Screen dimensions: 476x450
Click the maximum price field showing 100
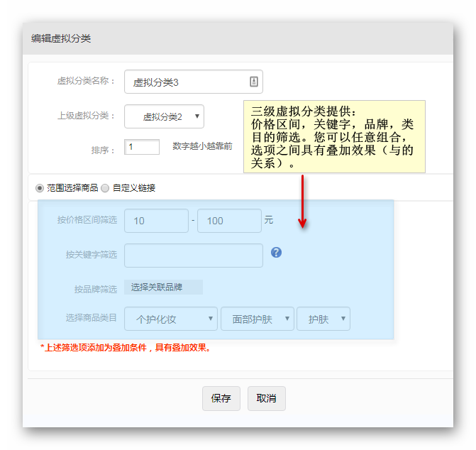point(229,221)
